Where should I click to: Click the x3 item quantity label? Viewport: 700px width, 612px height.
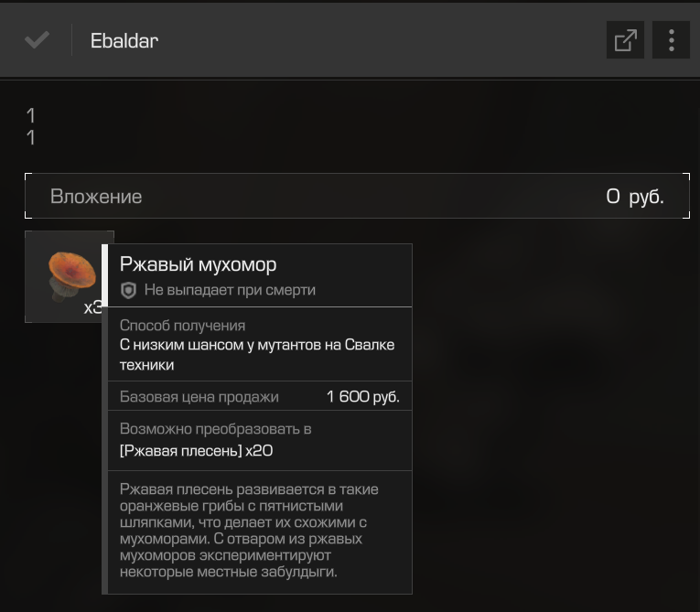[92, 307]
